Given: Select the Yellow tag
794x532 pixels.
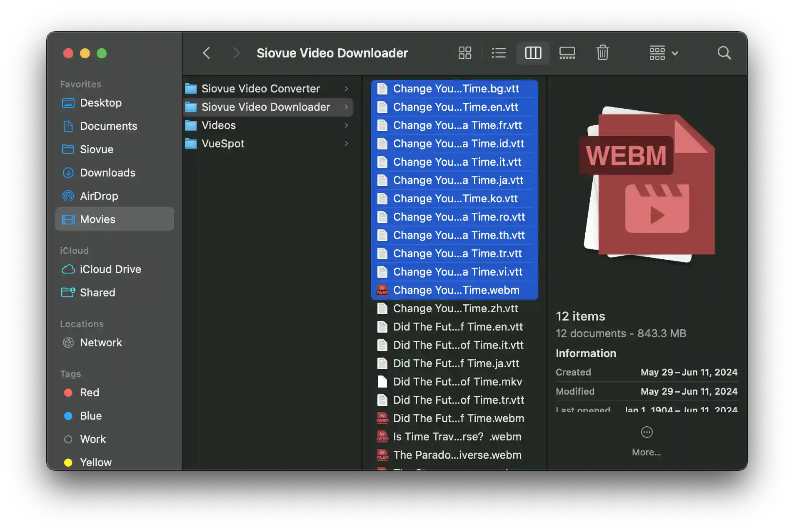Looking at the screenshot, I should (115, 462).
